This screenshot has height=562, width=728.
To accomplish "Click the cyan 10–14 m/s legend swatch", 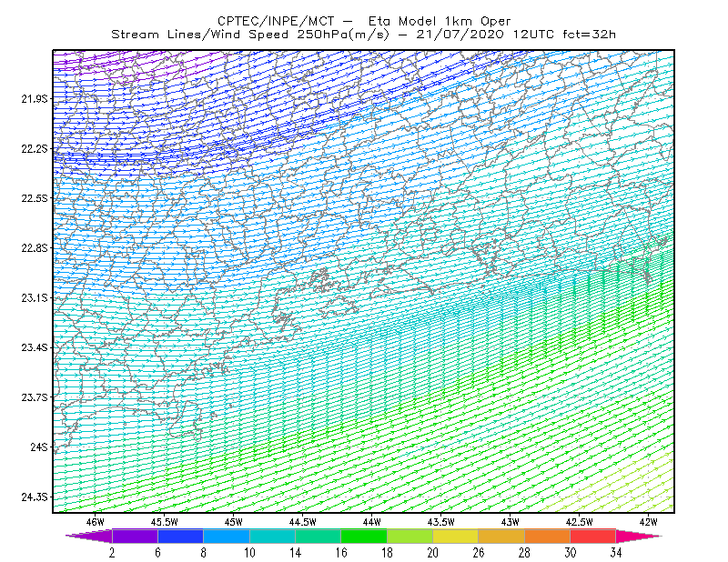I will [x=272, y=536].
